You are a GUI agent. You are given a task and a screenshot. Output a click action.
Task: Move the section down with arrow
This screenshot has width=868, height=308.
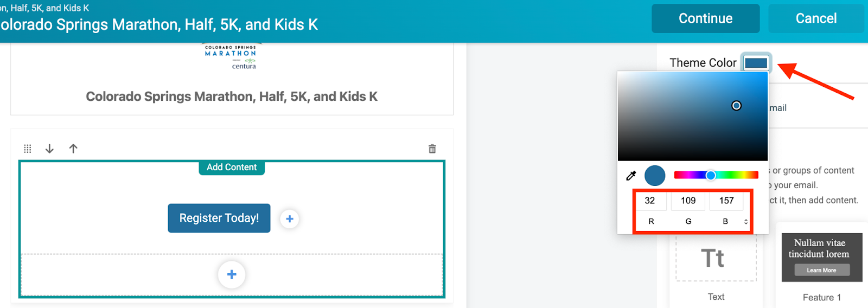click(49, 149)
